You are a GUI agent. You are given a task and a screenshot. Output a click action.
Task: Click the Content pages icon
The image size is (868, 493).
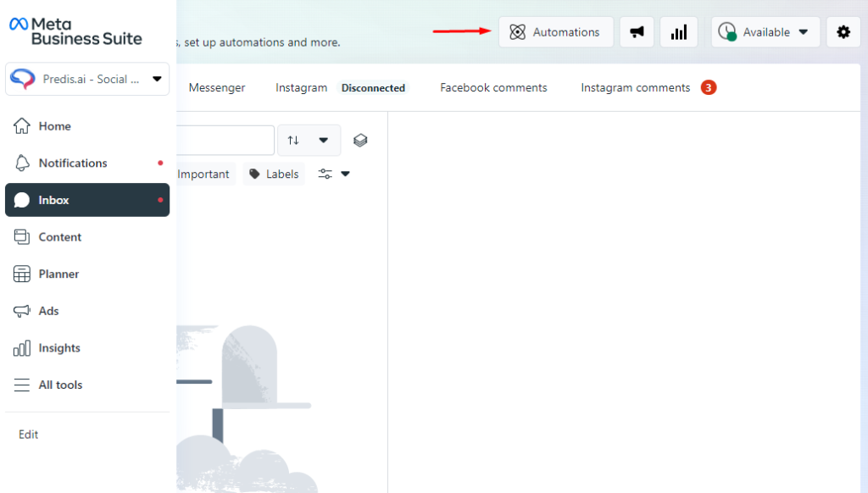pyautogui.click(x=21, y=237)
